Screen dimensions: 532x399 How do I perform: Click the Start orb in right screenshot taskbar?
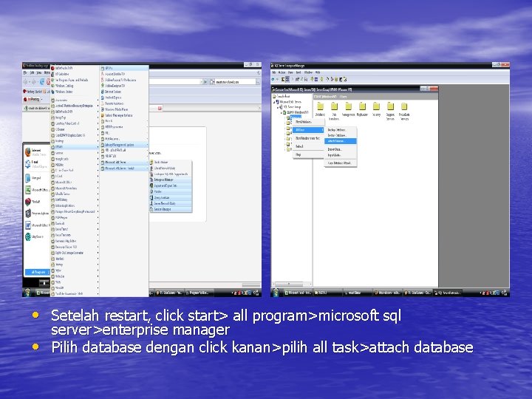point(276,292)
